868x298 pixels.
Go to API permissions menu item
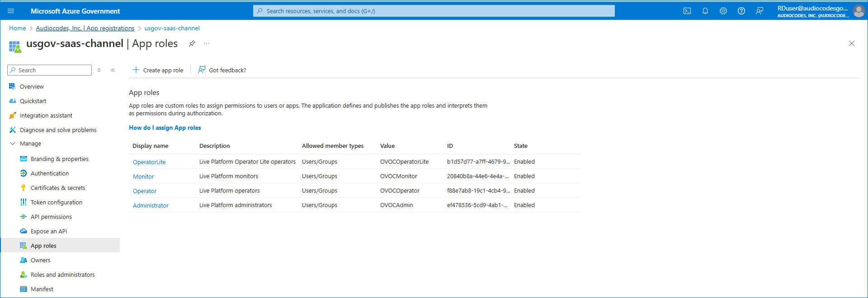point(51,217)
